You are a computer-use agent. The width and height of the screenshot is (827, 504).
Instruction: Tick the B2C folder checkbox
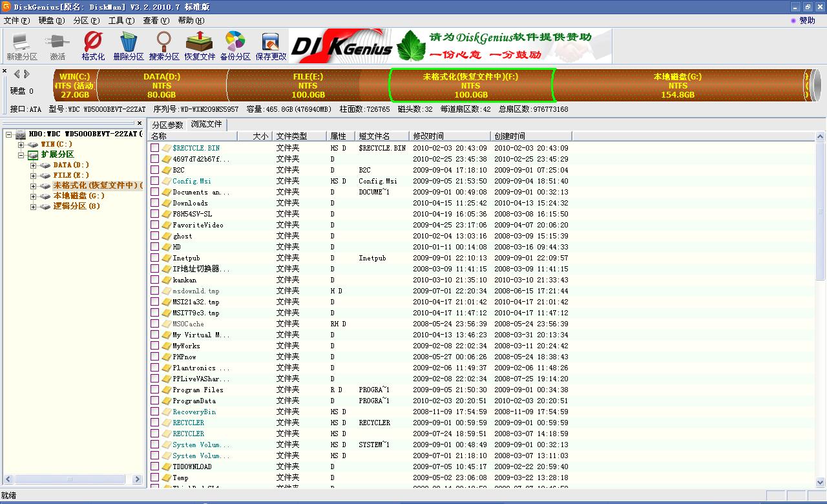point(155,170)
